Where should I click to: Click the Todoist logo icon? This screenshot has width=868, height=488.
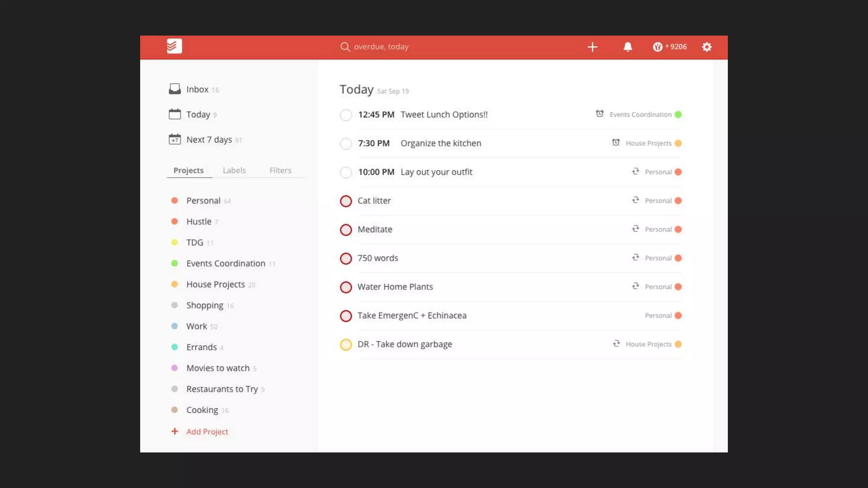click(x=174, y=46)
